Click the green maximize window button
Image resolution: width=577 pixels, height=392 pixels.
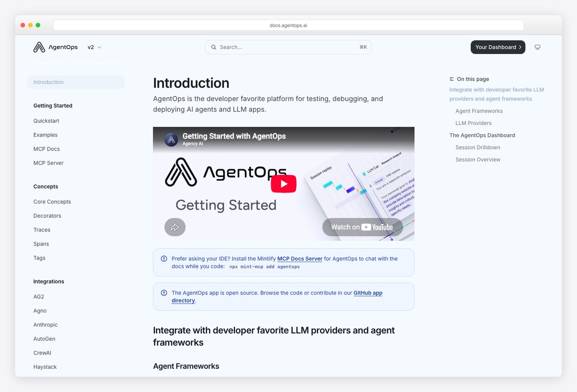[x=38, y=25]
